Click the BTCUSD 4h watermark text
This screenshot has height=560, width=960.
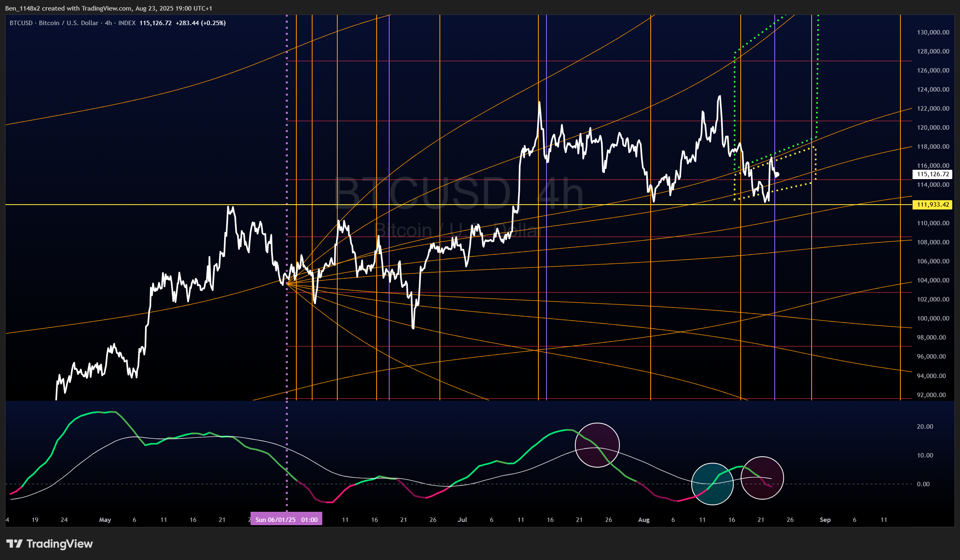click(458, 194)
